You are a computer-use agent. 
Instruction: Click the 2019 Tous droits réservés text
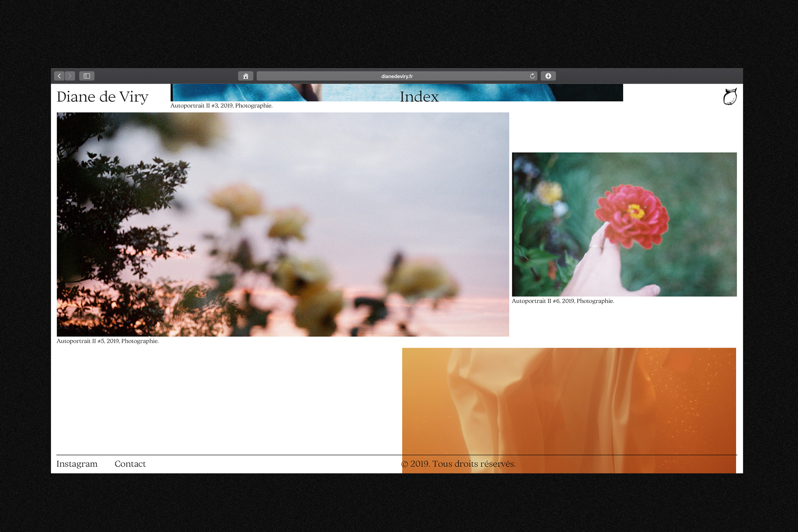pos(458,464)
